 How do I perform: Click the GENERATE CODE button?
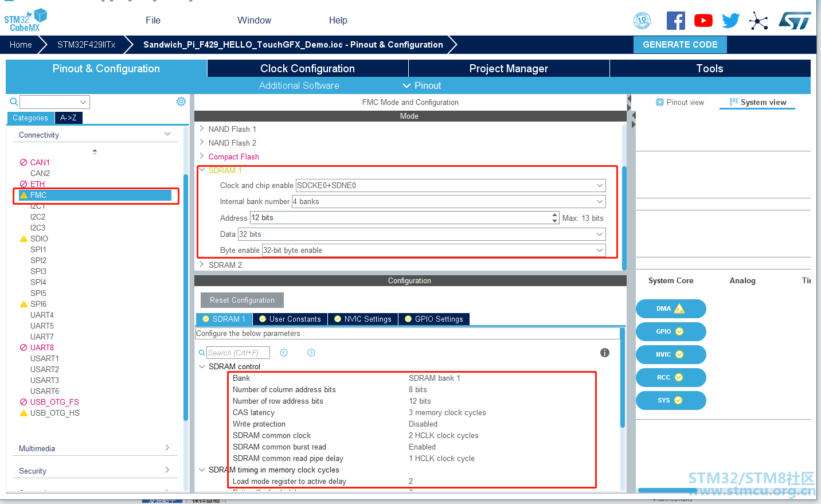680,45
